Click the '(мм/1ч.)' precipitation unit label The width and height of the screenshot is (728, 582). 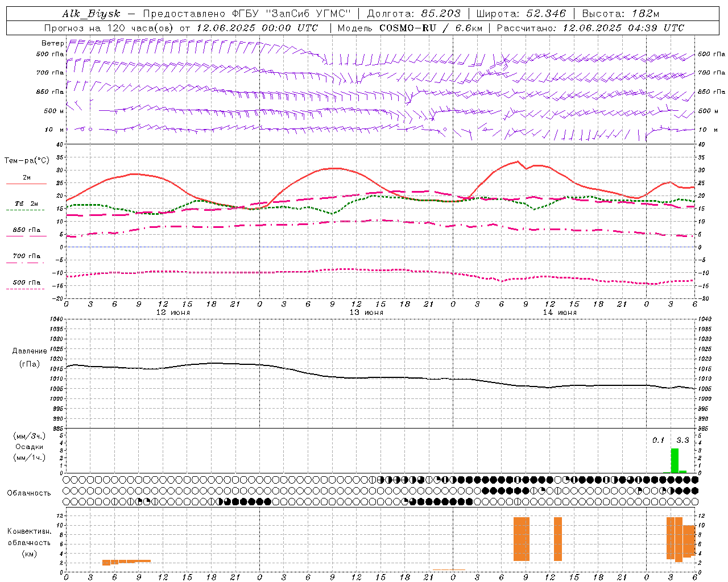coord(30,458)
